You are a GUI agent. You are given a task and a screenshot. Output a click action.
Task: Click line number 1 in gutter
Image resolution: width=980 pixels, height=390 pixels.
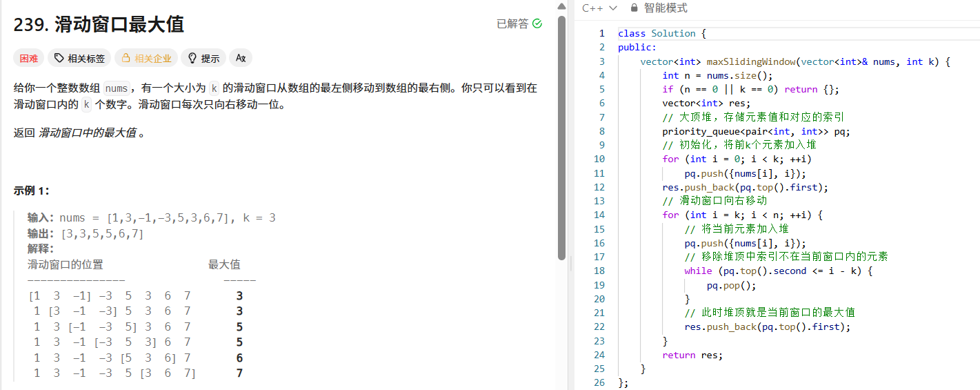(601, 33)
